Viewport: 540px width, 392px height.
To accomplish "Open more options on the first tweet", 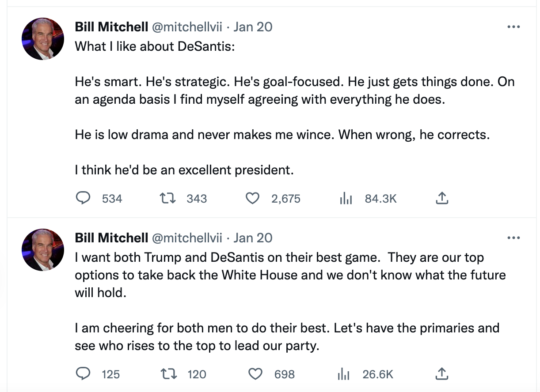I will click(513, 26).
